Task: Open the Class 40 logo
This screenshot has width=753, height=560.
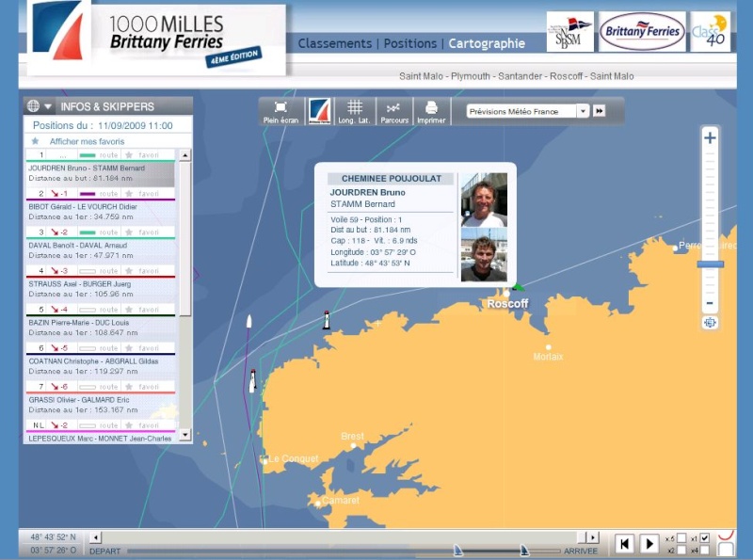Action: 710,32
